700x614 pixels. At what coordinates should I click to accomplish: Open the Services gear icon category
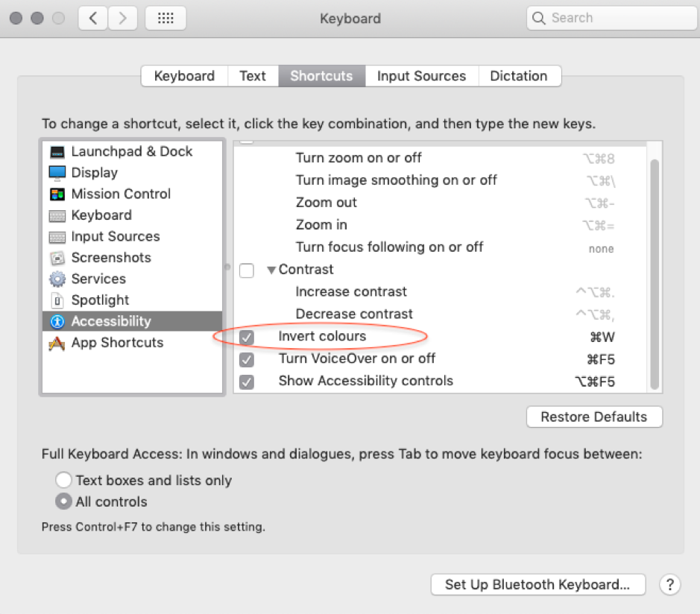[x=57, y=279]
